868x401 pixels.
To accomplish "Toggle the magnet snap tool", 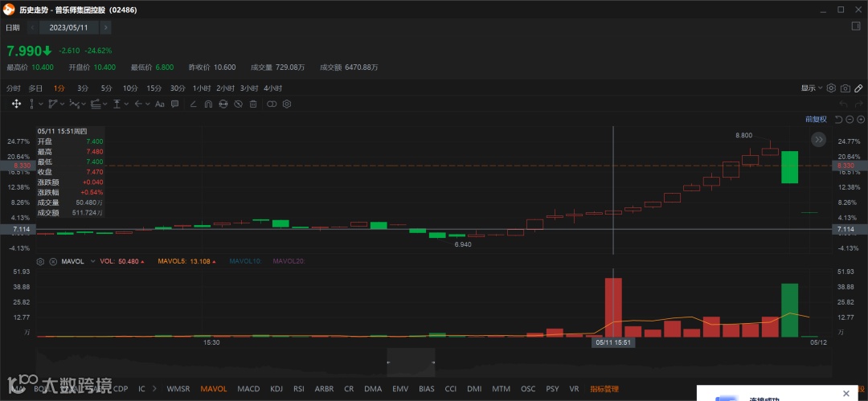I will (x=208, y=104).
